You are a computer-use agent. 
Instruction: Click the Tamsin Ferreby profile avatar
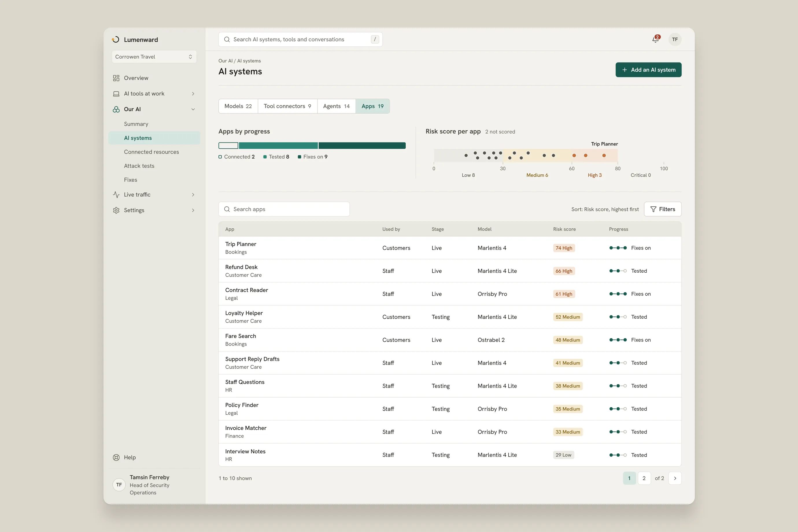(x=119, y=485)
